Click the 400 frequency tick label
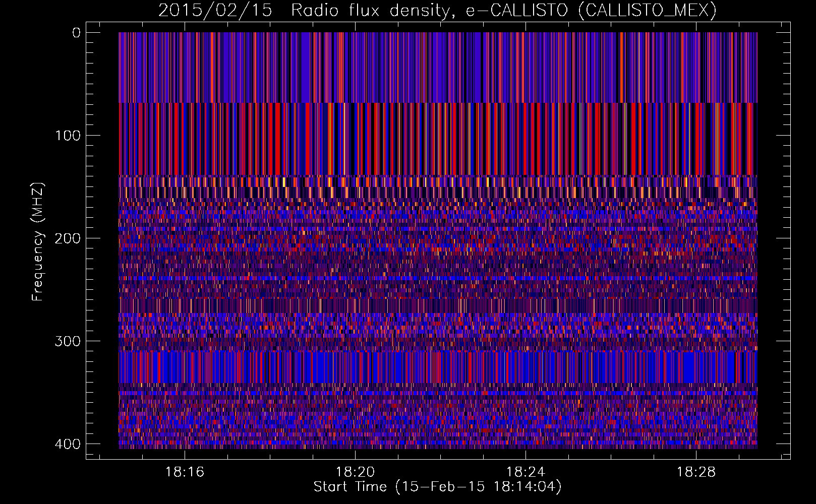816x504 pixels. coord(68,444)
